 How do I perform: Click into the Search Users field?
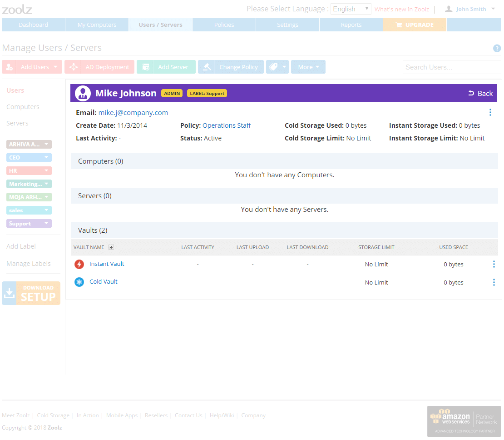[451, 67]
